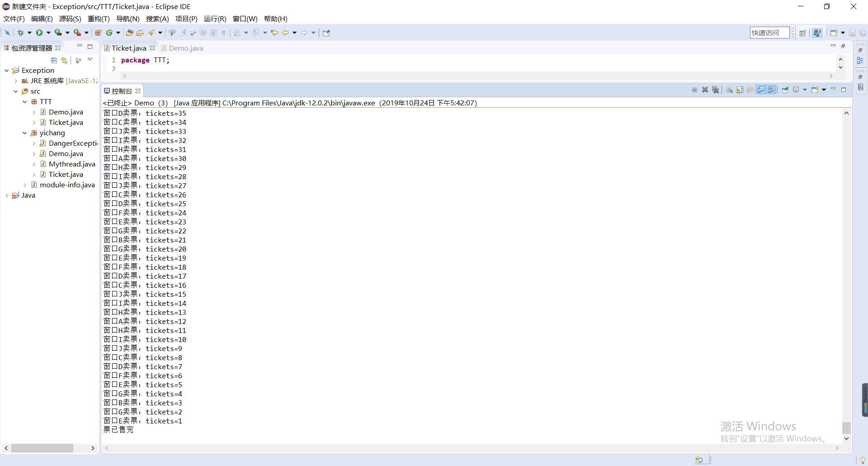Image resolution: width=868 pixels, height=466 pixels.
Task: Open the Run button dropdown arrow
Action: click(x=48, y=33)
